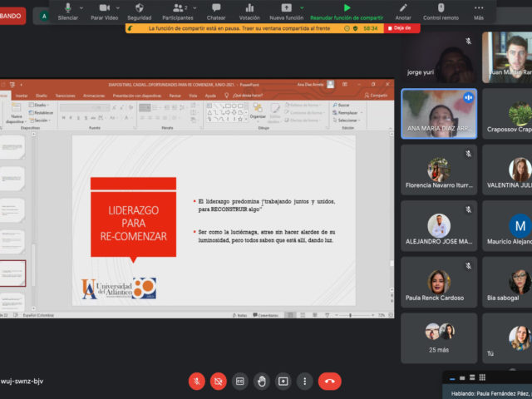Click grid view icon in bottom-right panel
The image size is (532, 399).
482,377
